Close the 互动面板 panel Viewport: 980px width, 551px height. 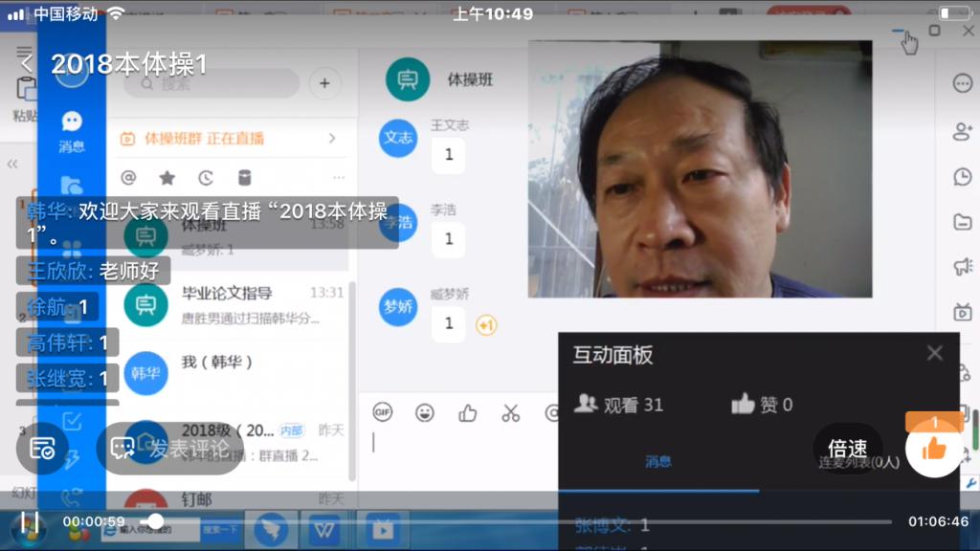pyautogui.click(x=934, y=354)
